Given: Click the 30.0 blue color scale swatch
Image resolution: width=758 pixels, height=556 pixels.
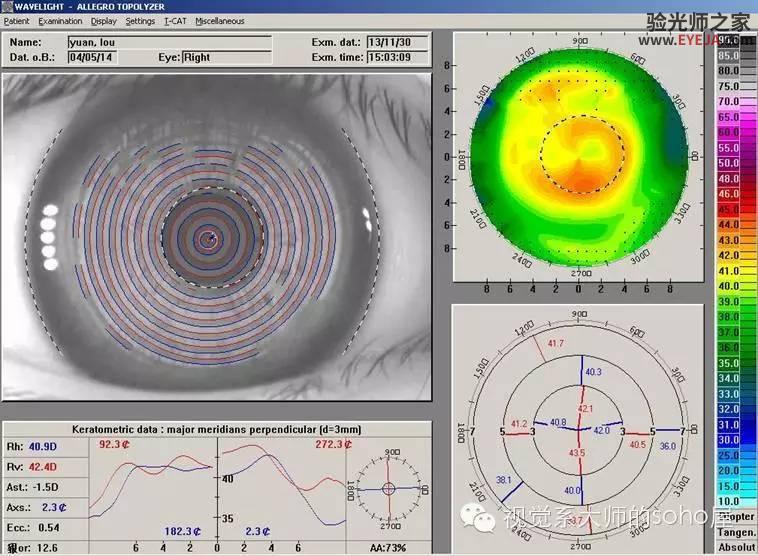Looking at the screenshot, I should click(x=735, y=440).
